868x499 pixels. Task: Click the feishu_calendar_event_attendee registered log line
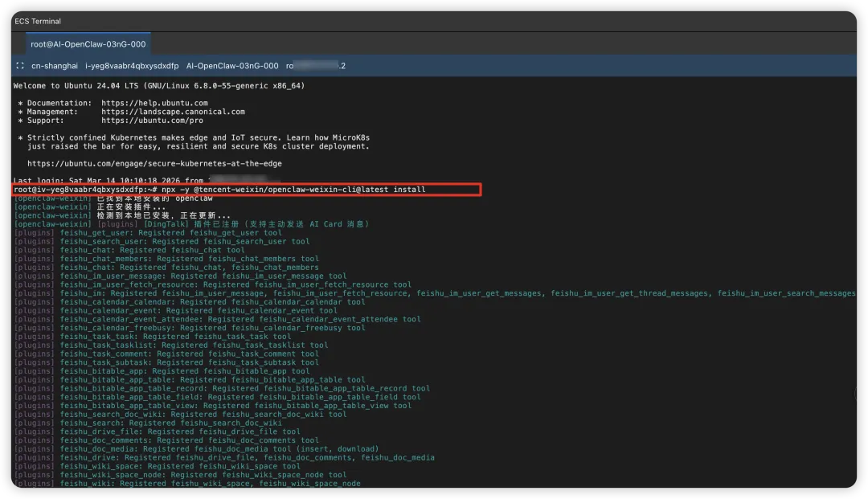pos(217,319)
